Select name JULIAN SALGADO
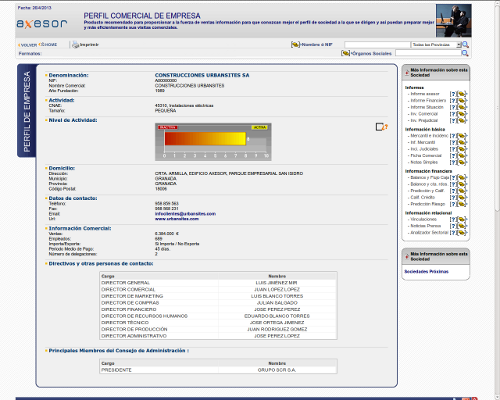The height and width of the screenshot is (400, 500). (277, 303)
